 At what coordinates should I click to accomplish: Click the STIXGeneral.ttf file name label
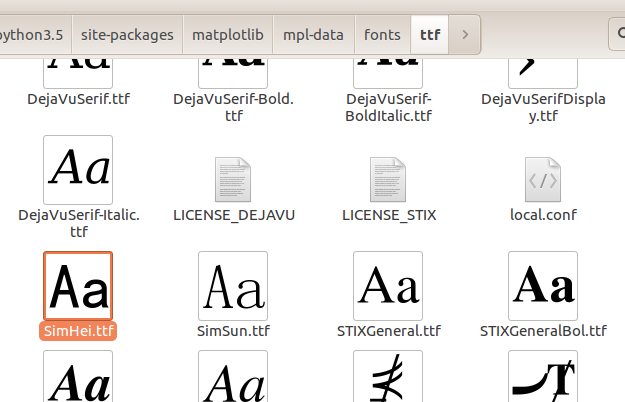click(x=389, y=331)
